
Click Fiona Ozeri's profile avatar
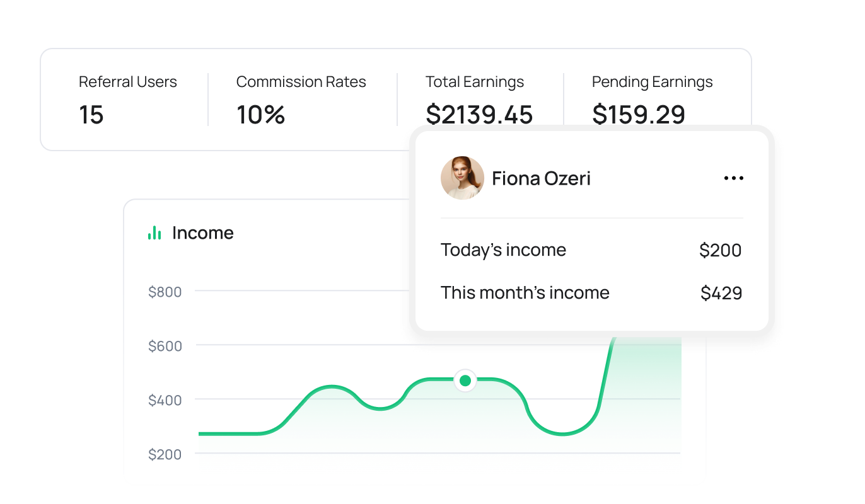point(462,178)
